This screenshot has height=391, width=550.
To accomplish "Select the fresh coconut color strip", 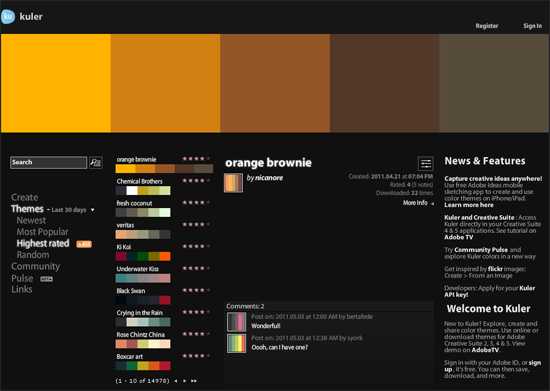I will click(143, 213).
